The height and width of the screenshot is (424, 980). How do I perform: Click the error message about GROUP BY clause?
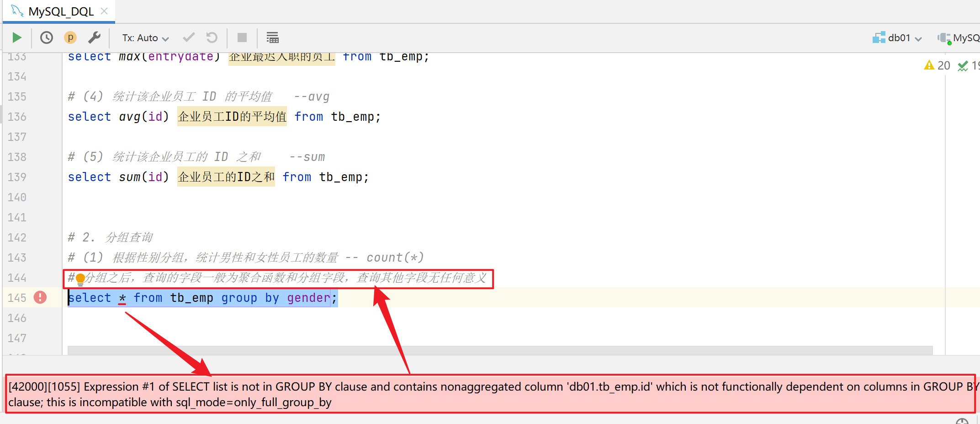[x=490, y=394]
